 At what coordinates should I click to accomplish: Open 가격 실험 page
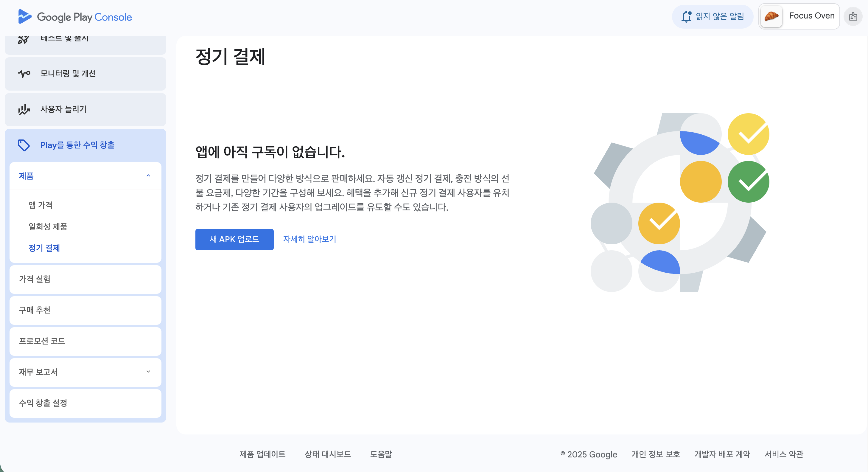pyautogui.click(x=35, y=279)
